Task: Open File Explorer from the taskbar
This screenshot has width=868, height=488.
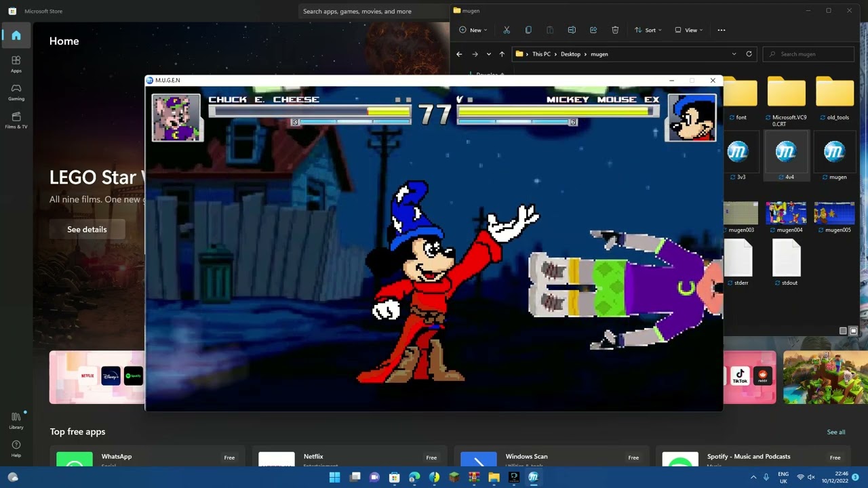Action: point(494,477)
